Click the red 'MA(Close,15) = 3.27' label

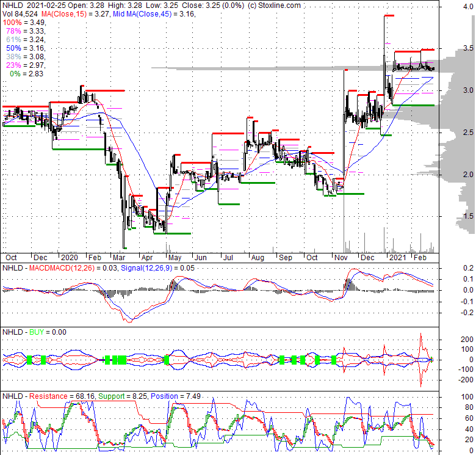(x=75, y=13)
